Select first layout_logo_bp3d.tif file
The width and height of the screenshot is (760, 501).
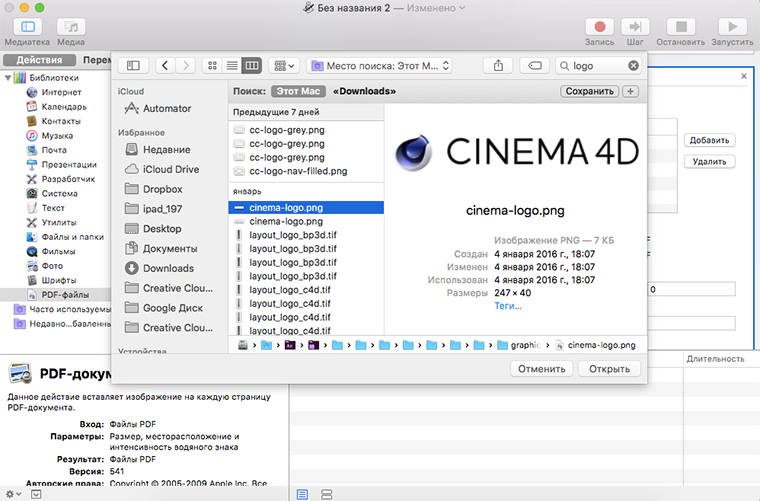[x=306, y=235]
